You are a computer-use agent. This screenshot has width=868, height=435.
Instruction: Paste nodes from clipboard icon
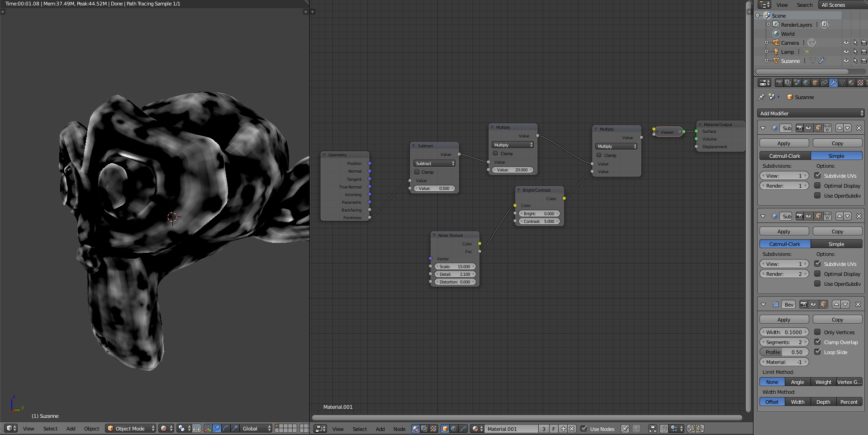click(700, 429)
